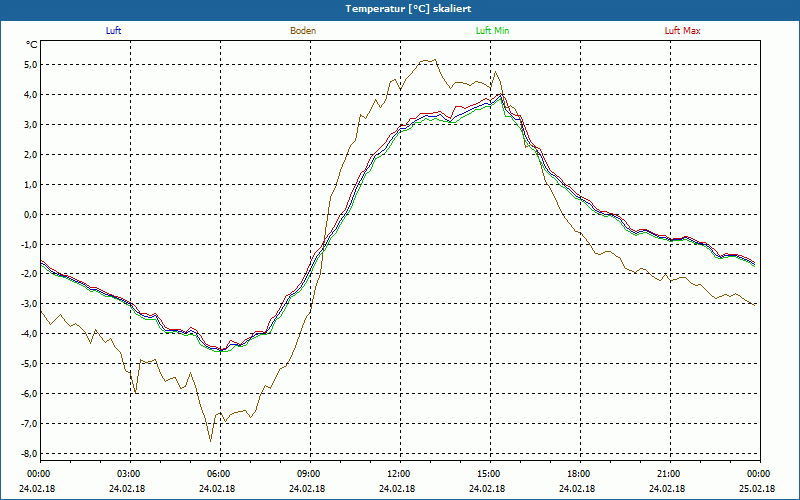
Task: Click the 06:00 time axis label
Action: point(220,474)
